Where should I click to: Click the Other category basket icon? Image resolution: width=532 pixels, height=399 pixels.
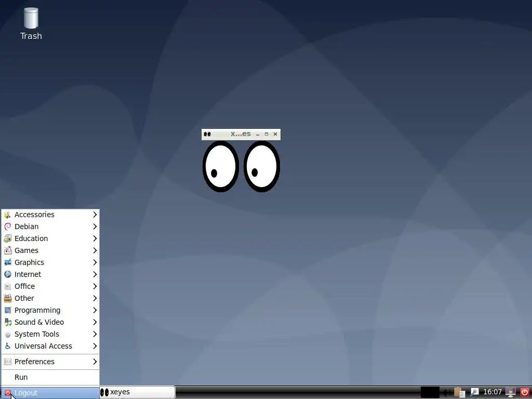7,298
